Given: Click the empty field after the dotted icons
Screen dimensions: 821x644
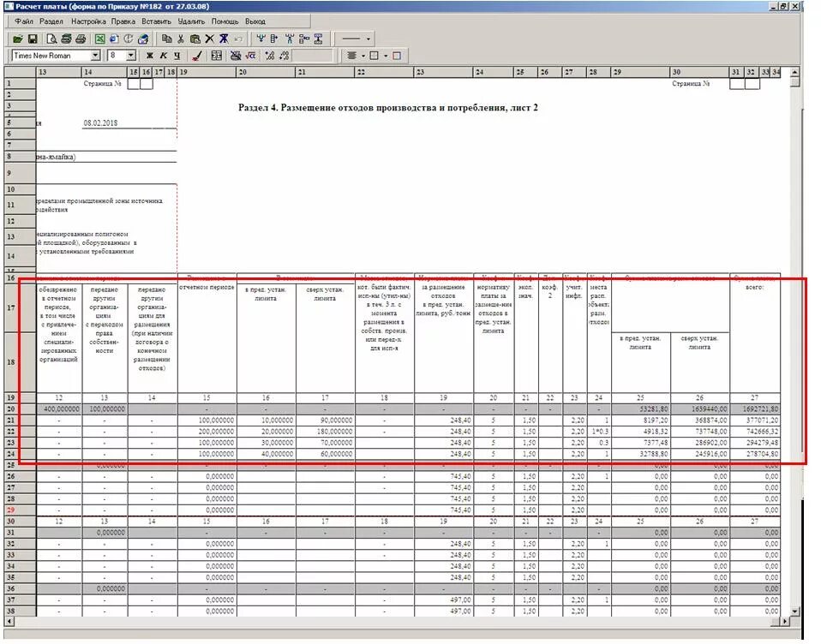Looking at the screenshot, I should pyautogui.click(x=313, y=56).
